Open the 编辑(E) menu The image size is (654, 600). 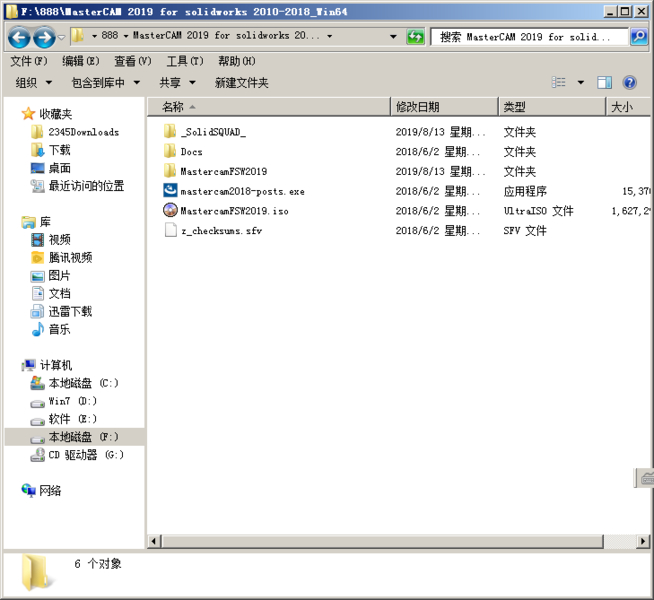click(x=81, y=61)
